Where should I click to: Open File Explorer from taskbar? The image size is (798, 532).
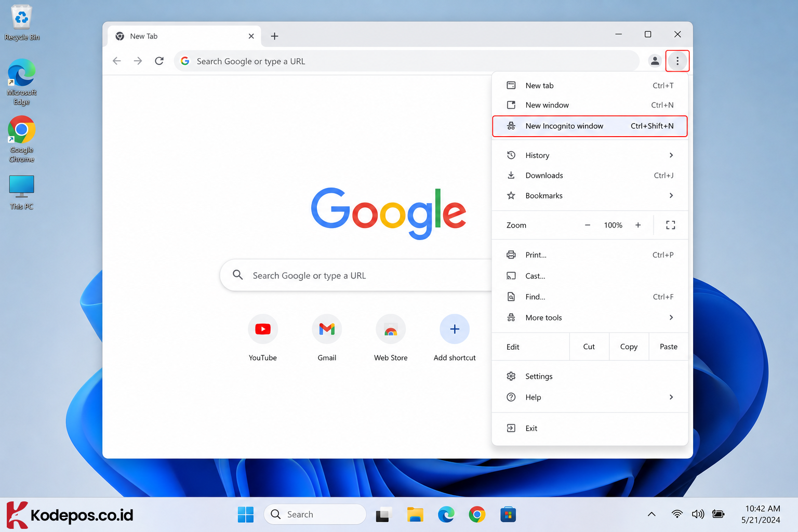coord(415,514)
